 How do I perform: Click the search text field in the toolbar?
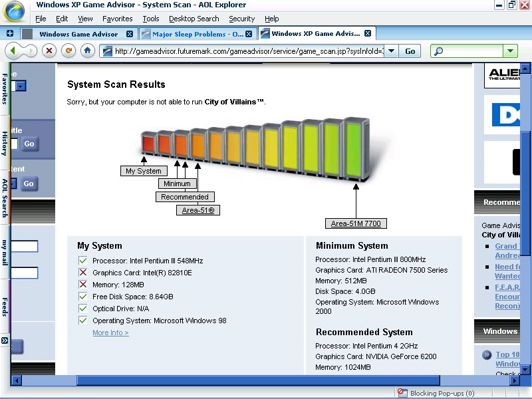pyautogui.click(x=473, y=51)
